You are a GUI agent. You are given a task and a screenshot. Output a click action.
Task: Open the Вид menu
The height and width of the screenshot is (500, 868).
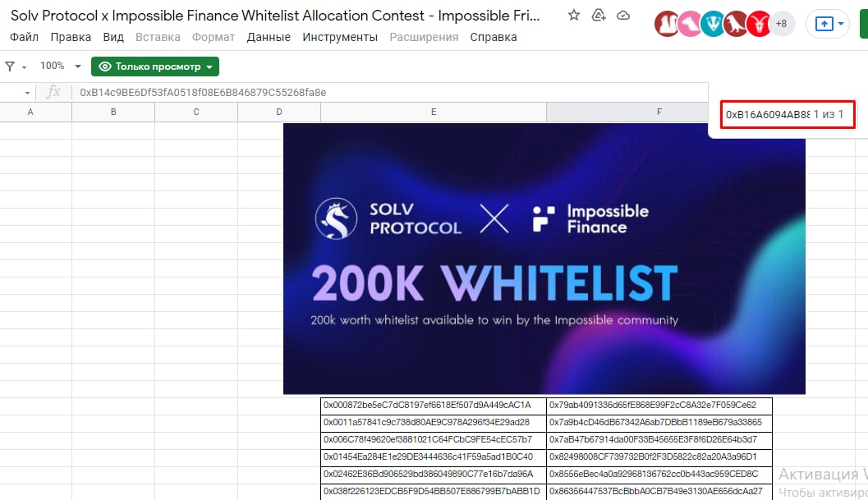[113, 37]
